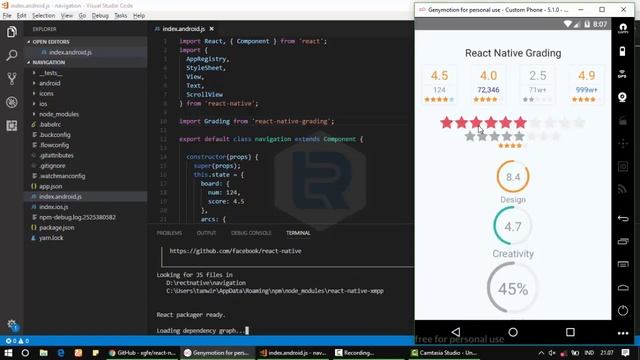Screen dimensions: 640x360
Task: Close the index.android.js editor tab
Action: coord(211,29)
